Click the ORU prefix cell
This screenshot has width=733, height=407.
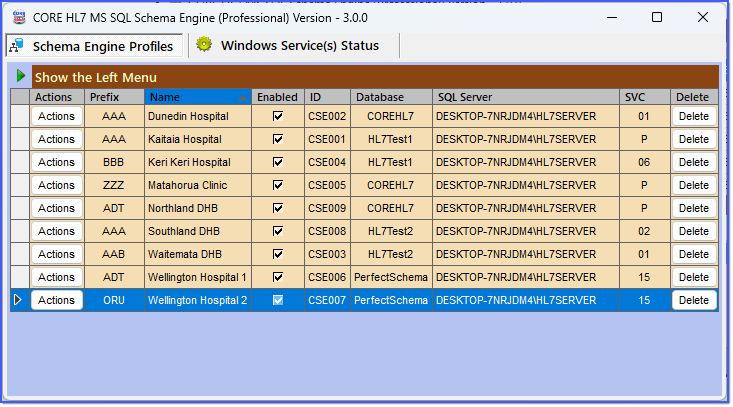click(115, 300)
